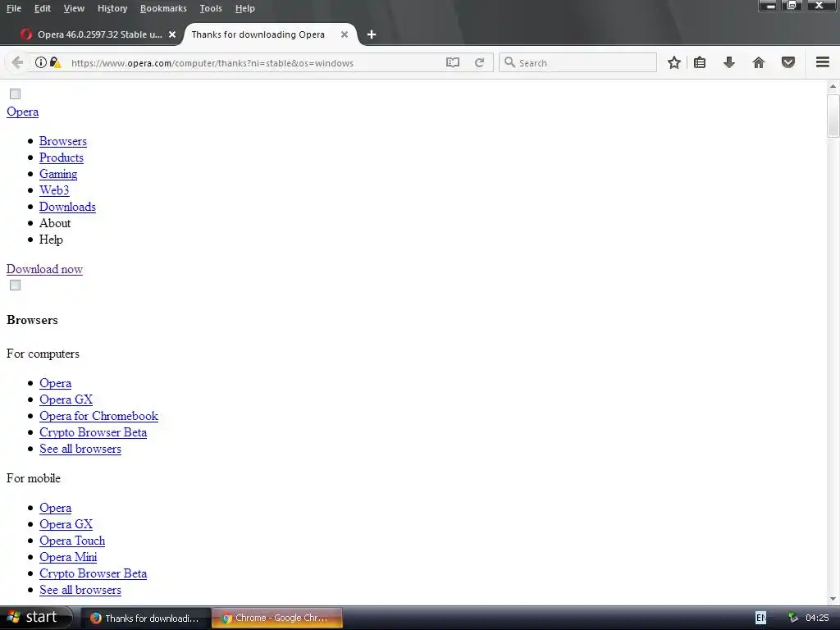The height and width of the screenshot is (630, 840).
Task: Open the File menu
Action: point(14,8)
